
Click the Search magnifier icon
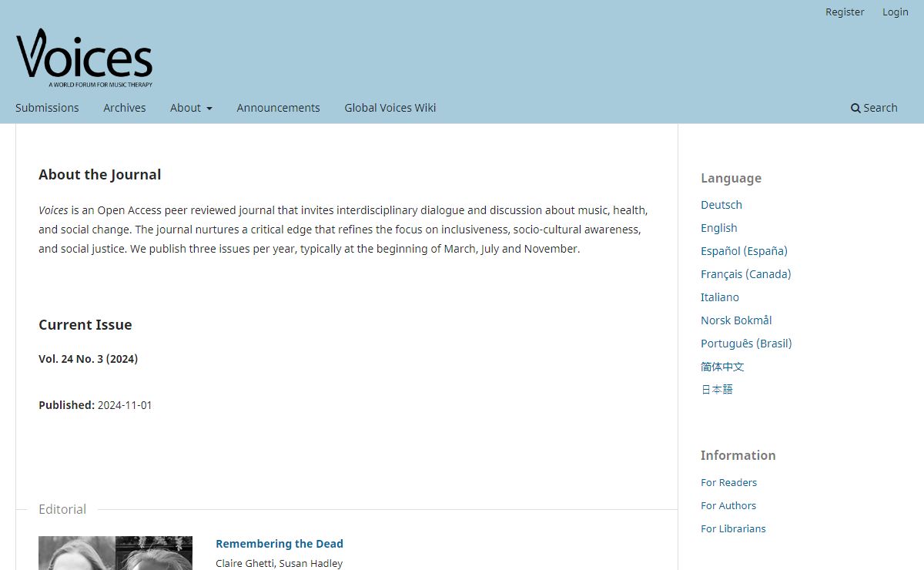pos(855,109)
